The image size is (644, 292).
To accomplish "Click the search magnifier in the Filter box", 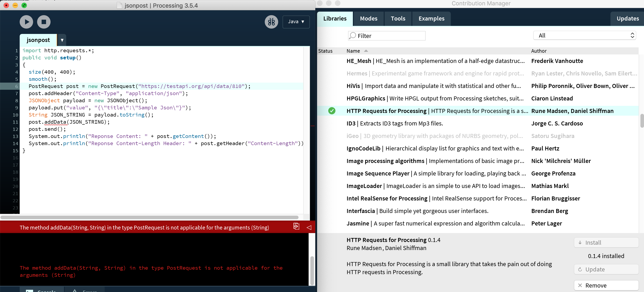I will click(352, 36).
